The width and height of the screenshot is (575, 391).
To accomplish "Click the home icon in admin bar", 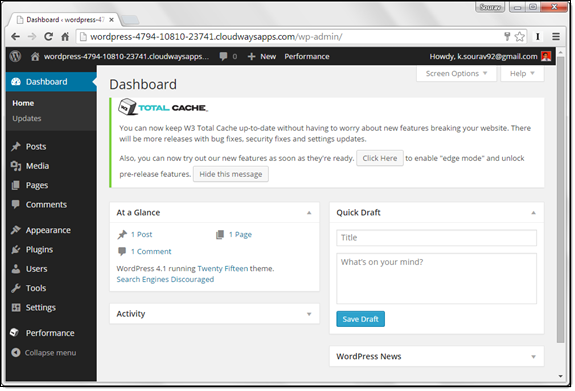I will pyautogui.click(x=35, y=56).
